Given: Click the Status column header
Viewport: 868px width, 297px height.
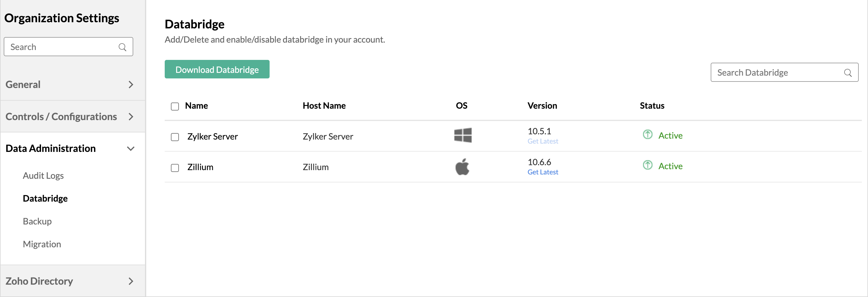Looking at the screenshot, I should point(652,106).
